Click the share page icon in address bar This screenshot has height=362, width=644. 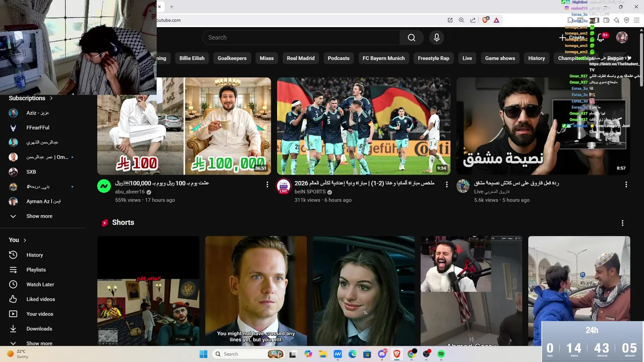[473, 20]
